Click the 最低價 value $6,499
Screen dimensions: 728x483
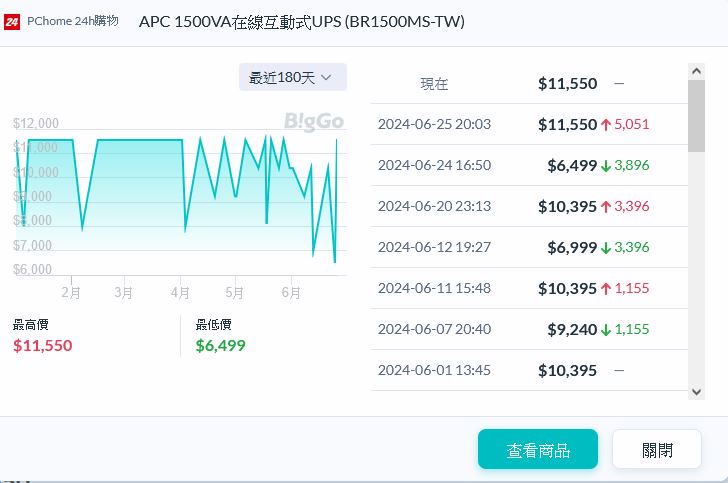pos(220,345)
